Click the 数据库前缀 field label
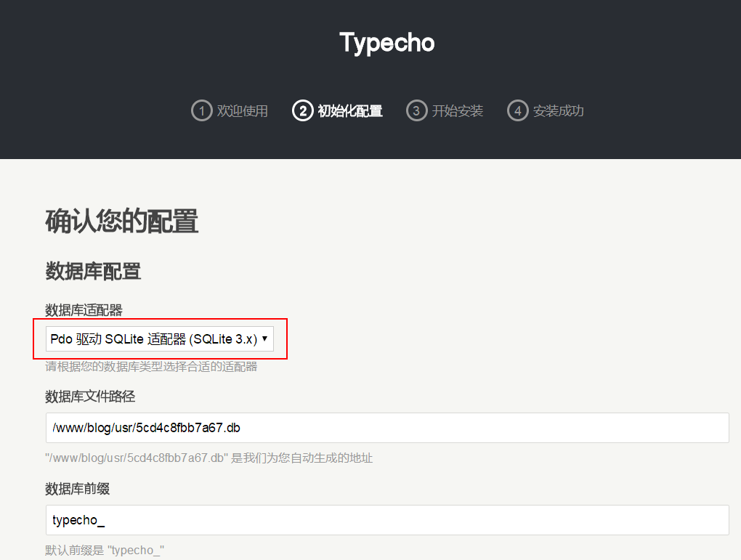 [x=78, y=489]
